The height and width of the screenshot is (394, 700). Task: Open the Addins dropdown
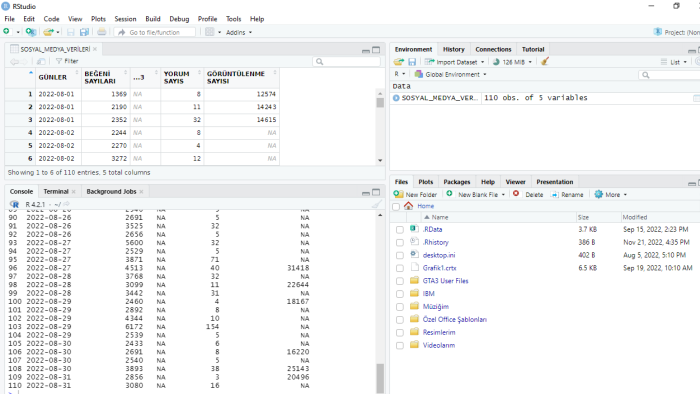pos(239,32)
